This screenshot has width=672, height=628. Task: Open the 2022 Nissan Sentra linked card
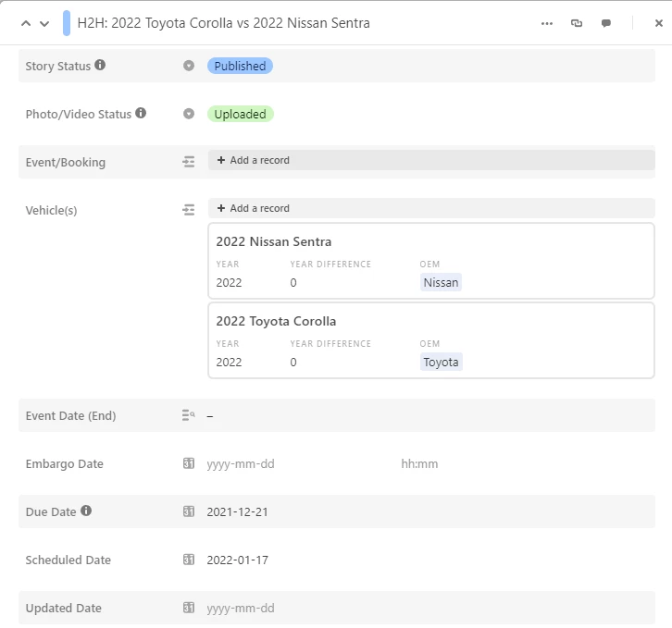pyautogui.click(x=431, y=261)
